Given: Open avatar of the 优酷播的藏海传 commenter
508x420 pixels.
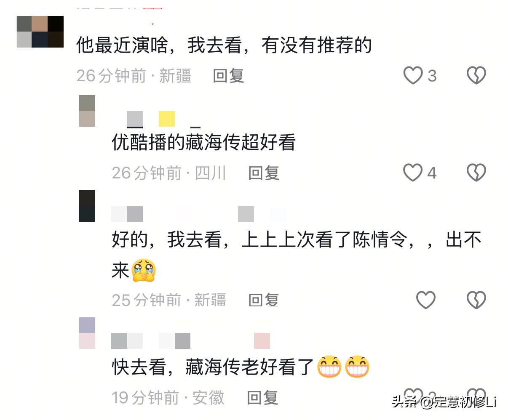Looking at the screenshot, I should click(87, 111).
